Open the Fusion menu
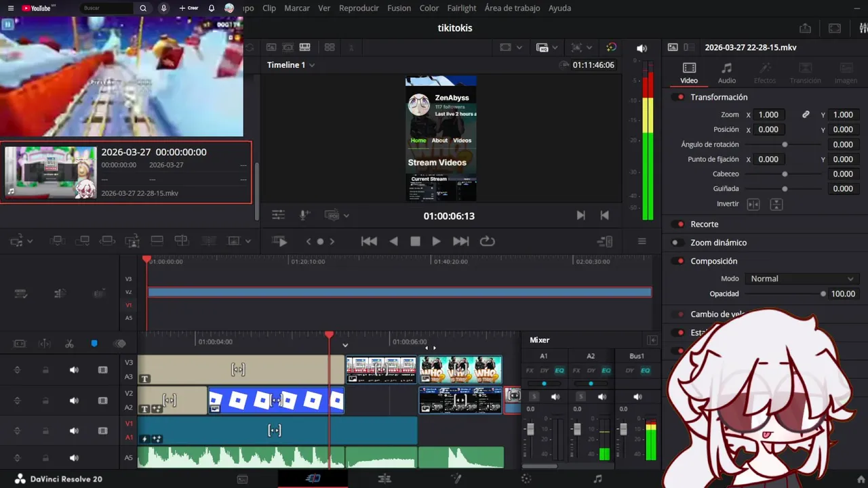Image resolution: width=868 pixels, height=488 pixels. coord(399,8)
